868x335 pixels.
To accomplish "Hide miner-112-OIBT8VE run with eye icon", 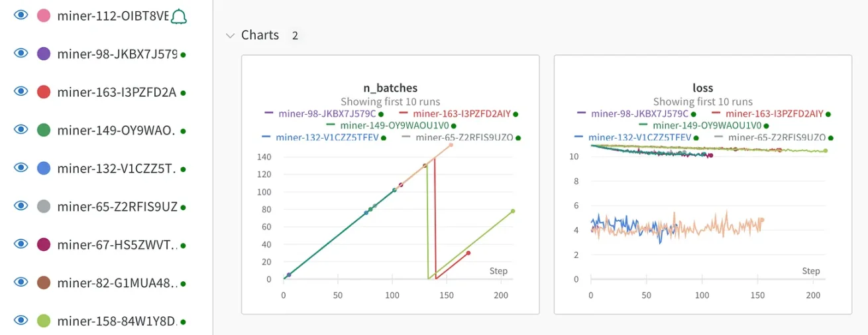I will coord(21,15).
